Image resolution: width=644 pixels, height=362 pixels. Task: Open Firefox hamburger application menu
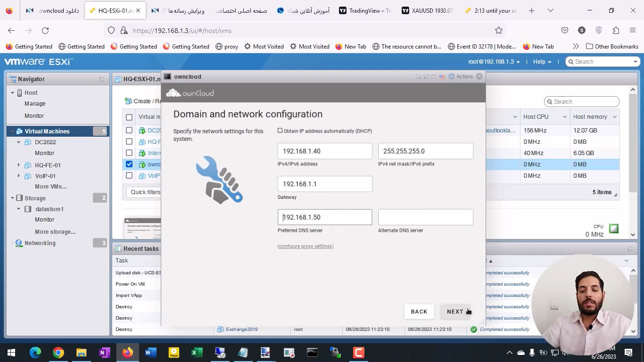point(633,30)
